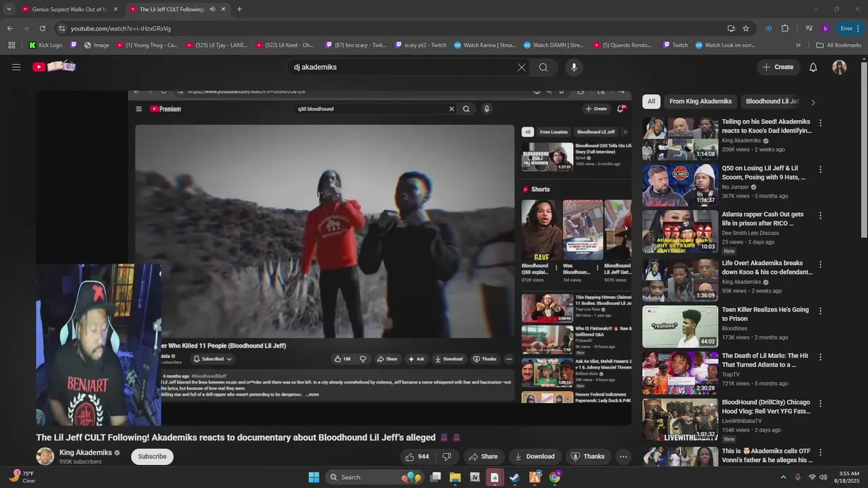Open 'Q50 on Losing Lil Jeff' thumbnail

pyautogui.click(x=680, y=185)
